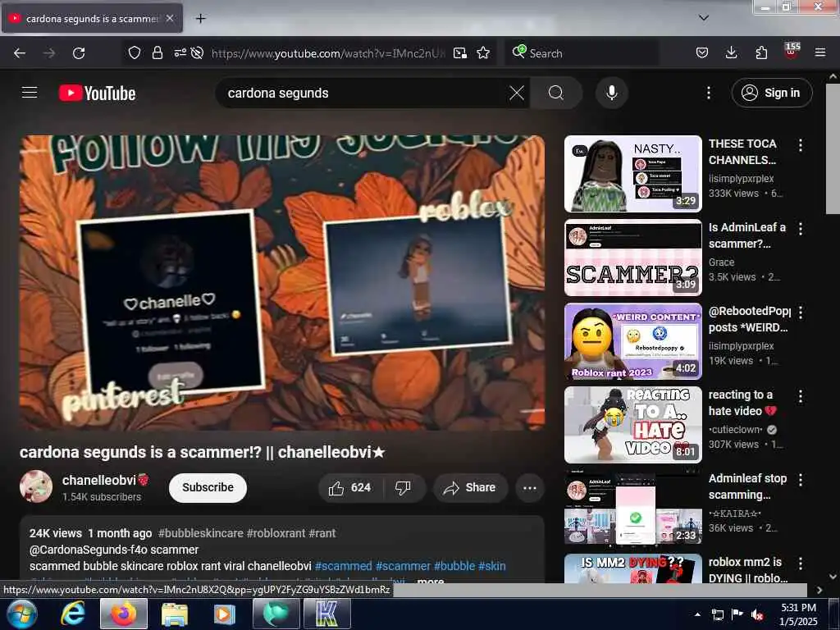Dislike the video with thumbs down
Image resolution: width=840 pixels, height=630 pixels.
pyautogui.click(x=403, y=488)
